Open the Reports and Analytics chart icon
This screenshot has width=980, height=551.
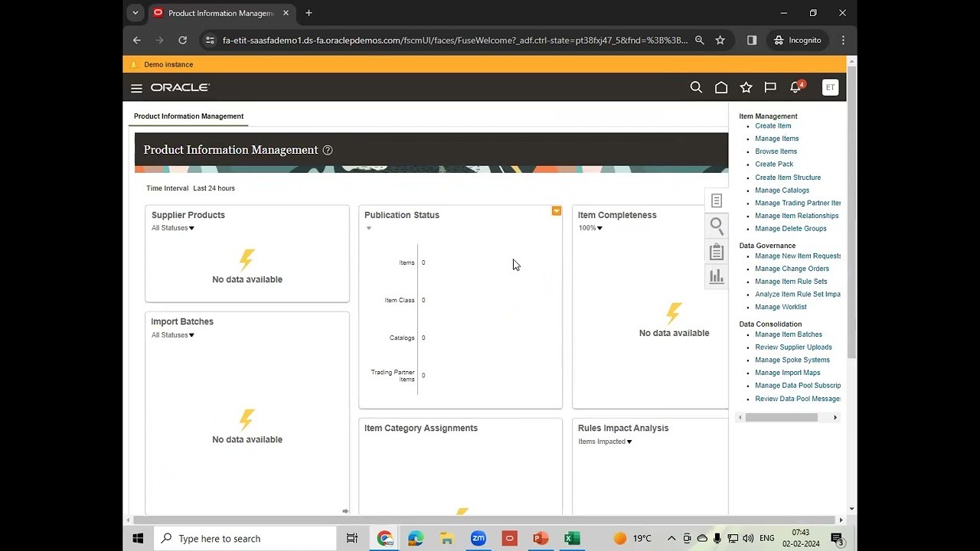tap(717, 276)
